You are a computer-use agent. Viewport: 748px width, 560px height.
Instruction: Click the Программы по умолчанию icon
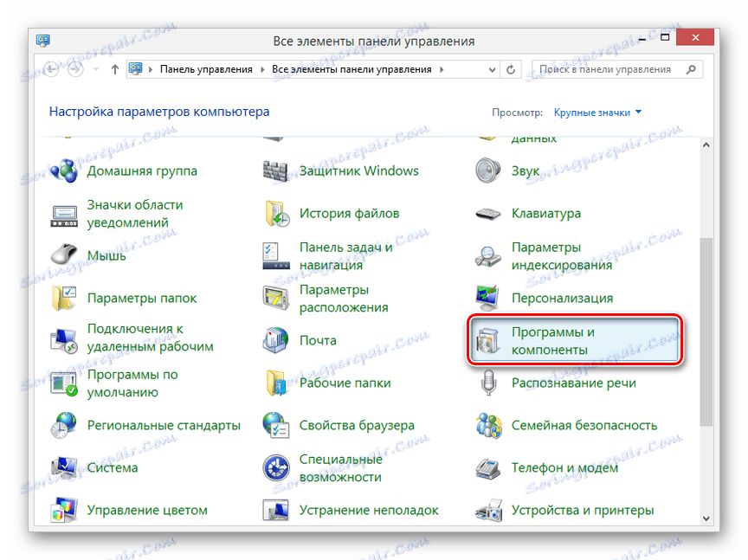coord(64,383)
